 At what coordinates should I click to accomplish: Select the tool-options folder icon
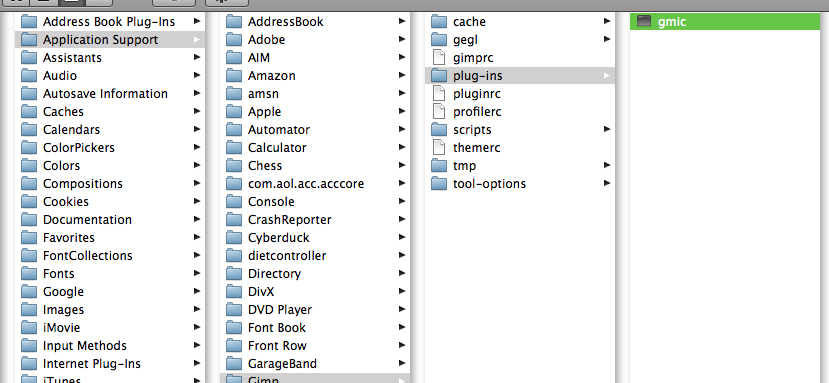coord(439,184)
